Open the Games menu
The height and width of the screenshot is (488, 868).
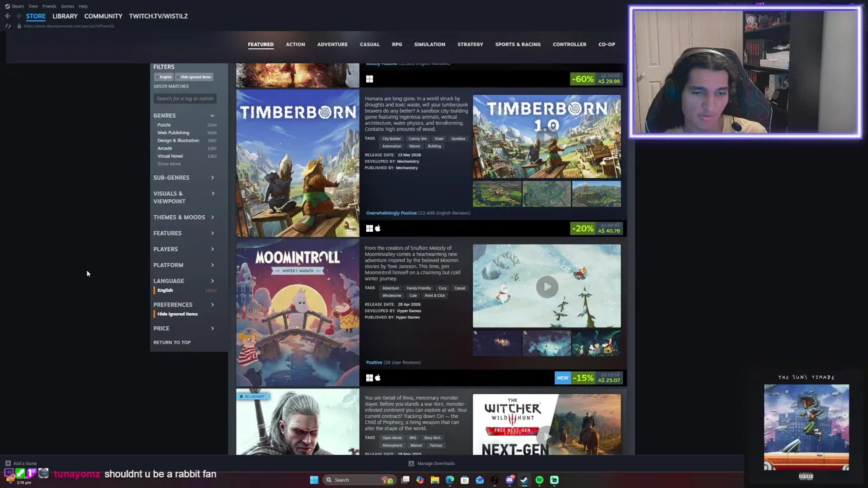click(67, 6)
